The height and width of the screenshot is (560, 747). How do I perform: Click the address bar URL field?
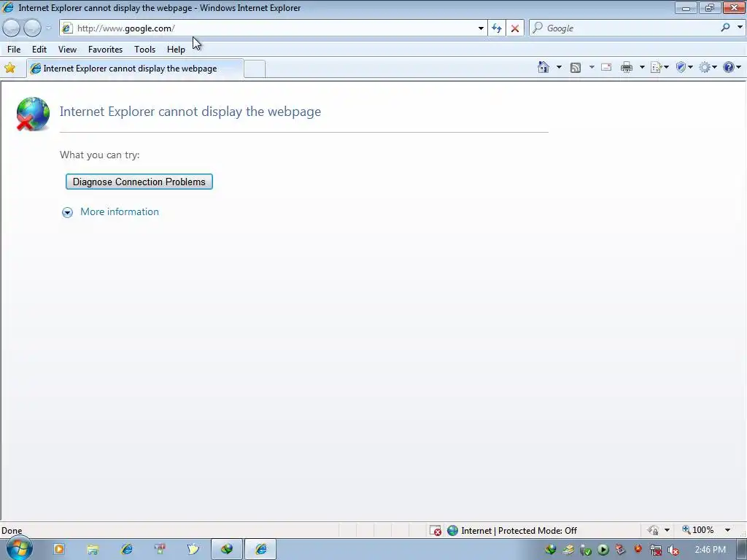pyautogui.click(x=274, y=28)
